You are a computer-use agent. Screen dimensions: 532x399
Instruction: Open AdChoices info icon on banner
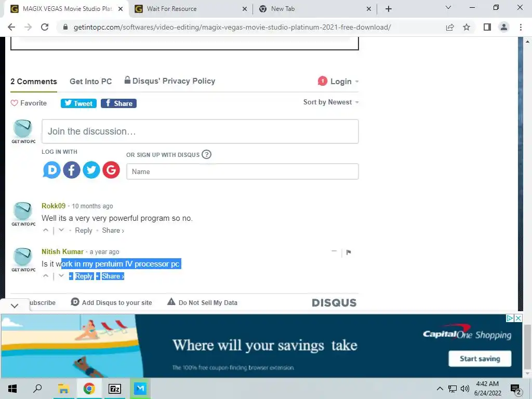510,318
